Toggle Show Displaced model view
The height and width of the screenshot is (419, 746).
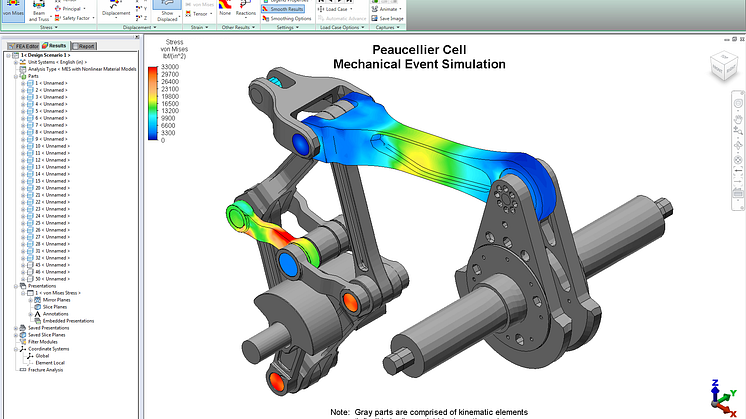click(167, 11)
